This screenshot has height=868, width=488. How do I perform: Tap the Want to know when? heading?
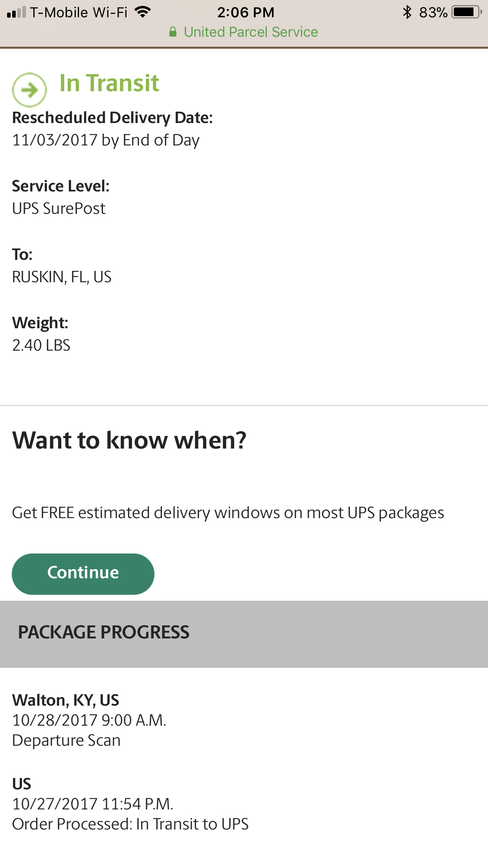pyautogui.click(x=129, y=440)
